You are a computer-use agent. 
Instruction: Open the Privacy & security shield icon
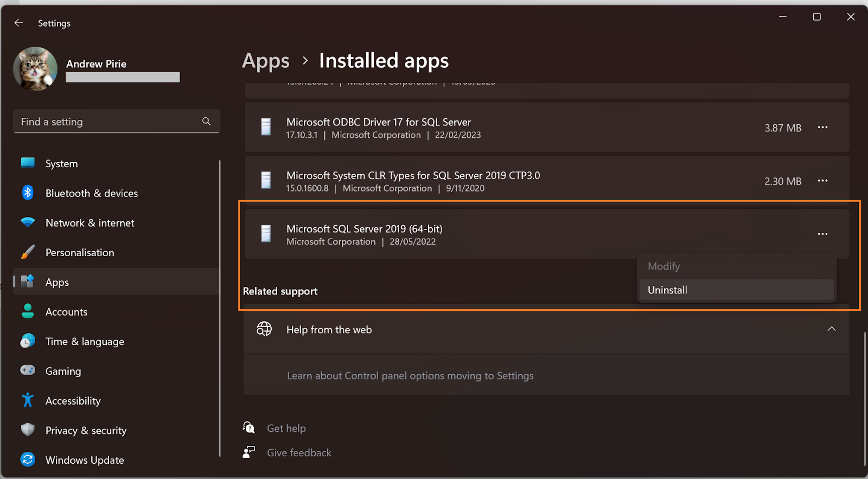[28, 430]
